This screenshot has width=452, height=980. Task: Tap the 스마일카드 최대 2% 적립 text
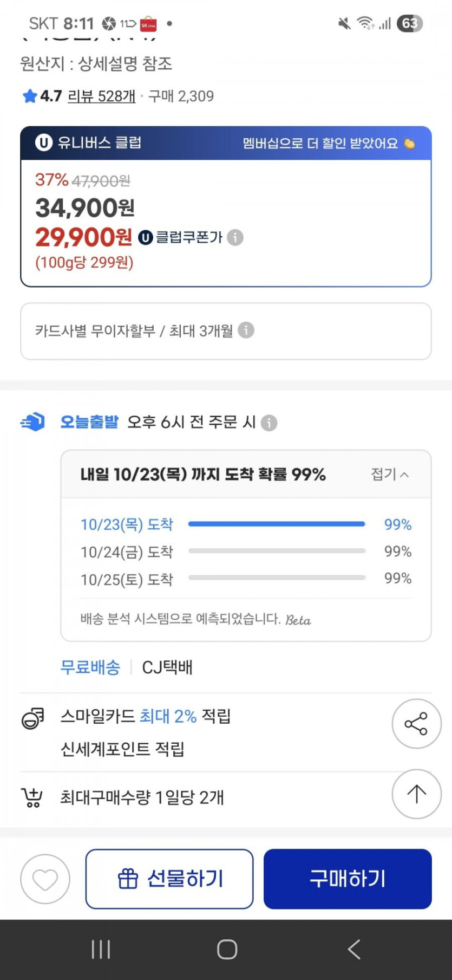click(x=145, y=716)
